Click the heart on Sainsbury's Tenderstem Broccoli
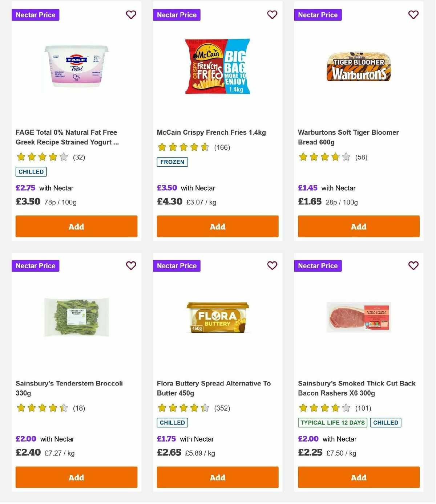The height and width of the screenshot is (504, 436). pos(131,266)
